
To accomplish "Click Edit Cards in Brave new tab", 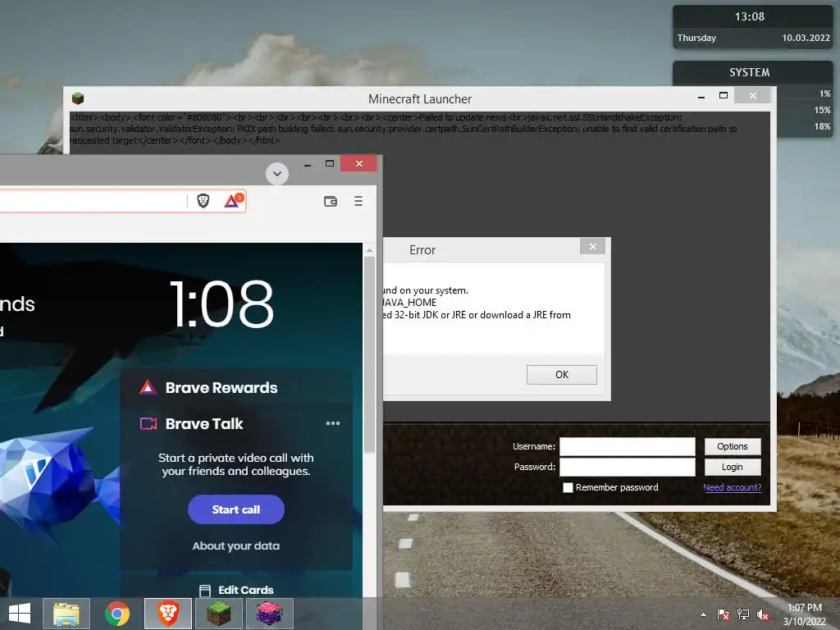I will tap(236, 590).
